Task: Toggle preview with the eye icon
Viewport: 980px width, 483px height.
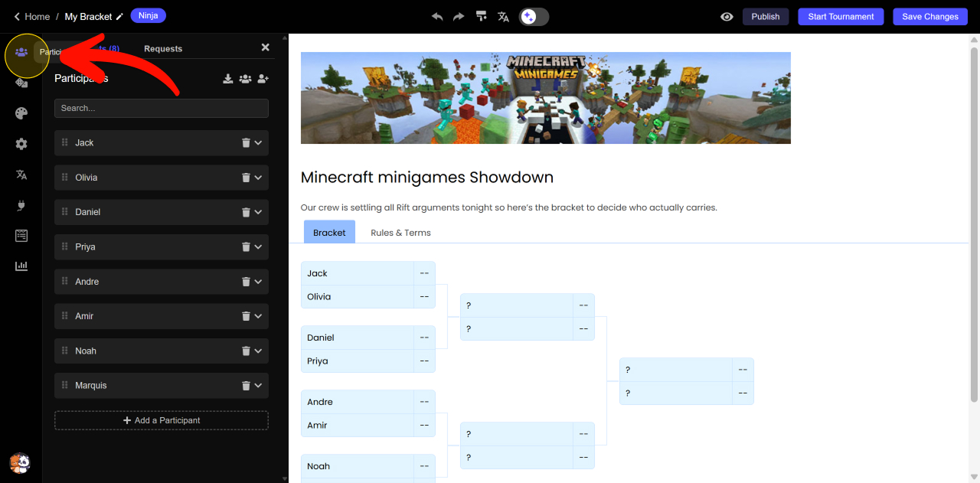Action: pyautogui.click(x=727, y=17)
